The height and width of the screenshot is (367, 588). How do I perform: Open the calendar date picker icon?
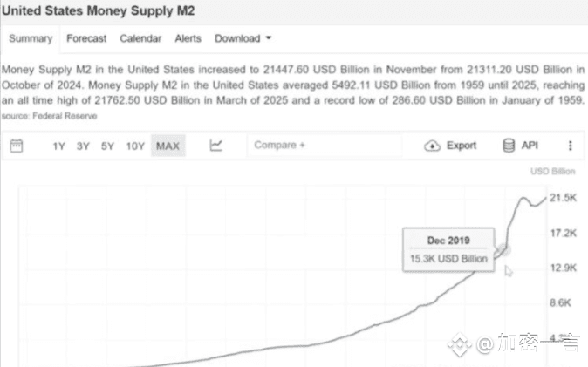pyautogui.click(x=16, y=146)
